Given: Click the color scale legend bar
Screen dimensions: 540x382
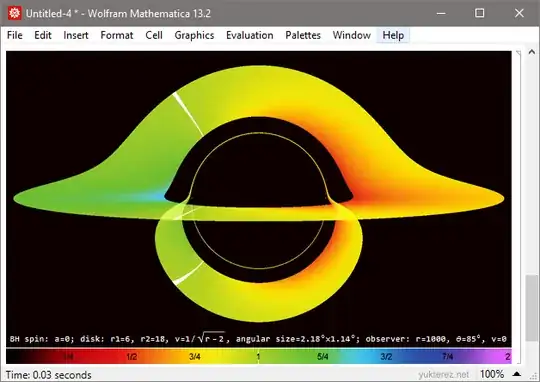Looking at the screenshot, I should 259,356.
